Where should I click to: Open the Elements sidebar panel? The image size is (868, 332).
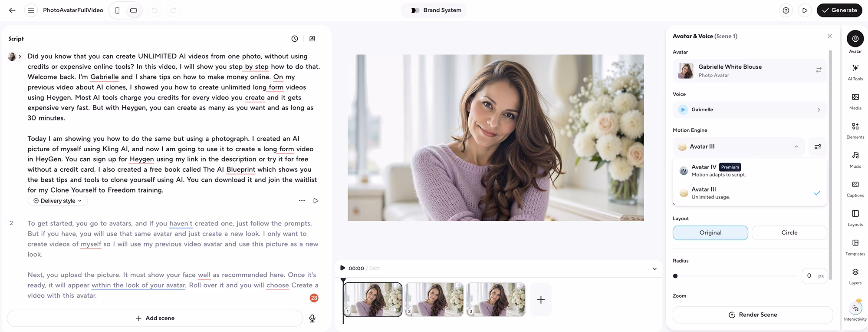tap(855, 130)
